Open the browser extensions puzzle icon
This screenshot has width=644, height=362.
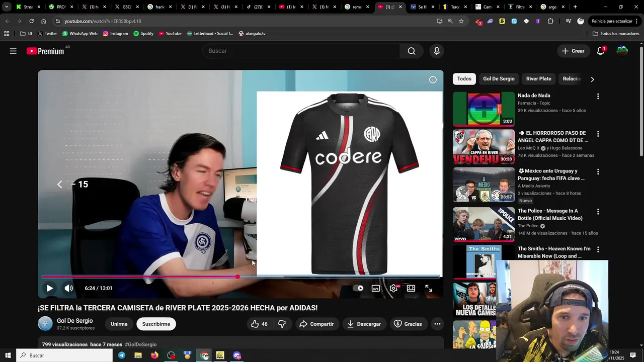[x=550, y=21]
